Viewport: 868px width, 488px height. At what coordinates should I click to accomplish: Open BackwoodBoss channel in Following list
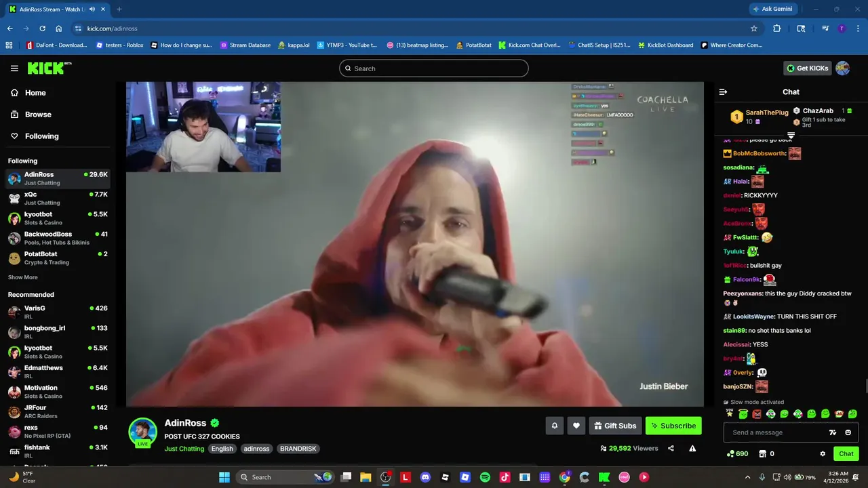[x=58, y=238]
